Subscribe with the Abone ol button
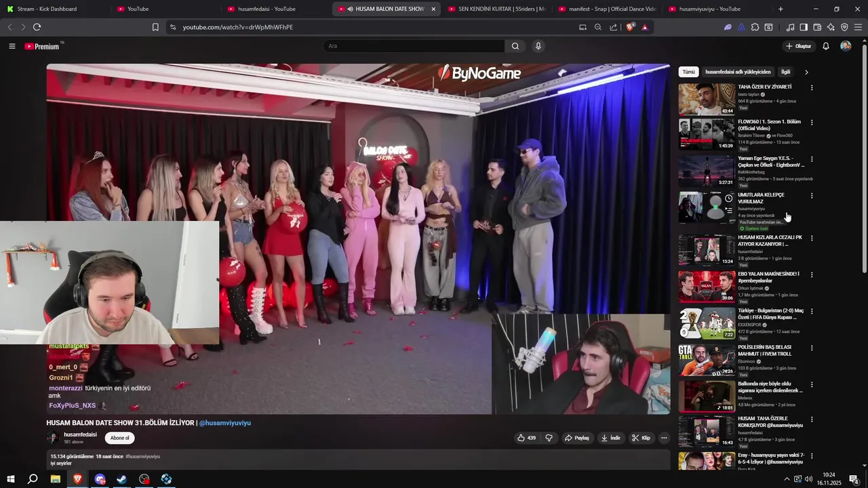 click(119, 438)
